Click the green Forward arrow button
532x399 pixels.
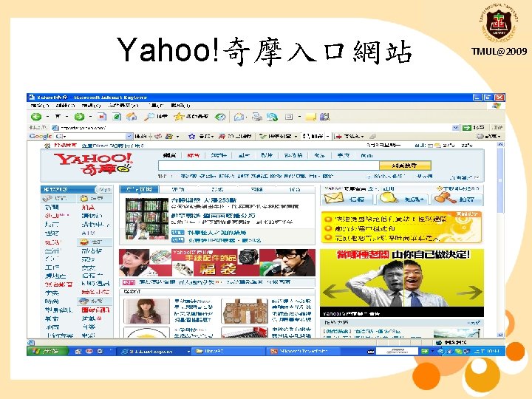79,117
